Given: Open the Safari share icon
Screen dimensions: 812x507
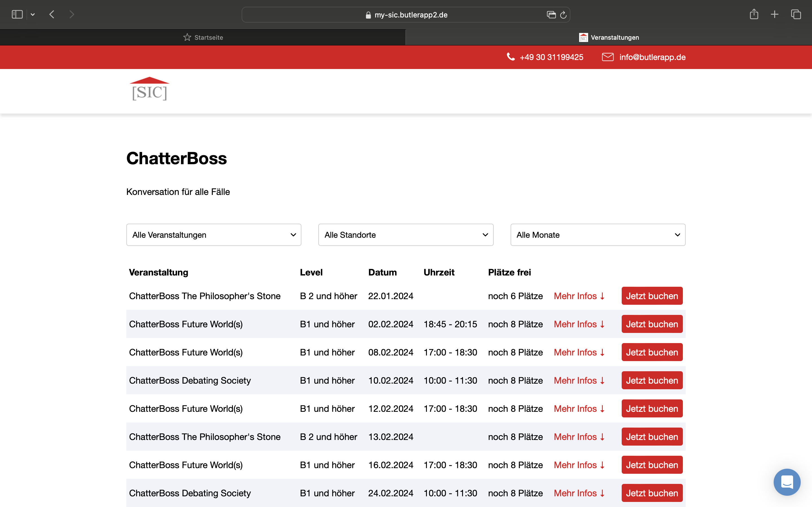Looking at the screenshot, I should [754, 14].
